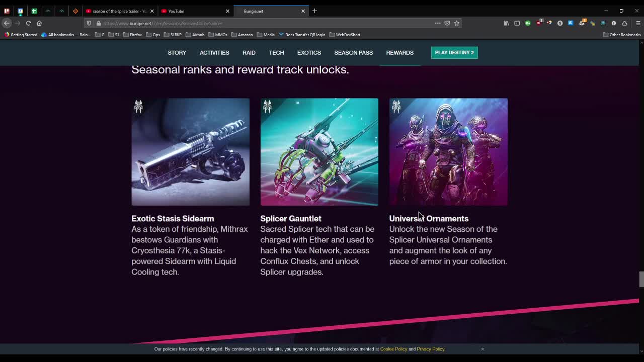
Task: Go back to the previous page
Action: [x=7, y=23]
